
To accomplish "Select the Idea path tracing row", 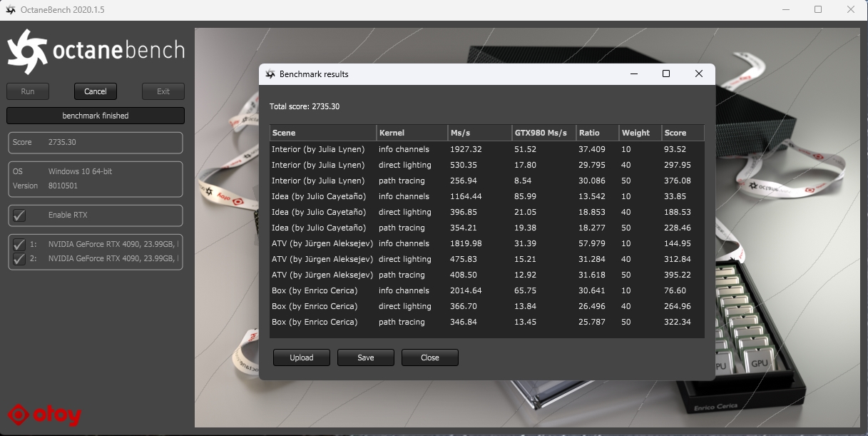I will click(487, 228).
